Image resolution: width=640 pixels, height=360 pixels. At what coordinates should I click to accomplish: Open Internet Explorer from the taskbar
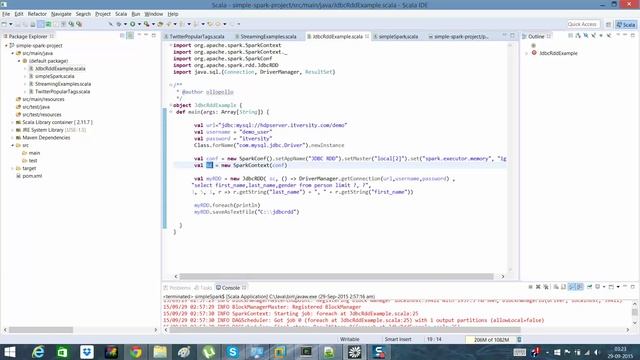click(x=38, y=352)
